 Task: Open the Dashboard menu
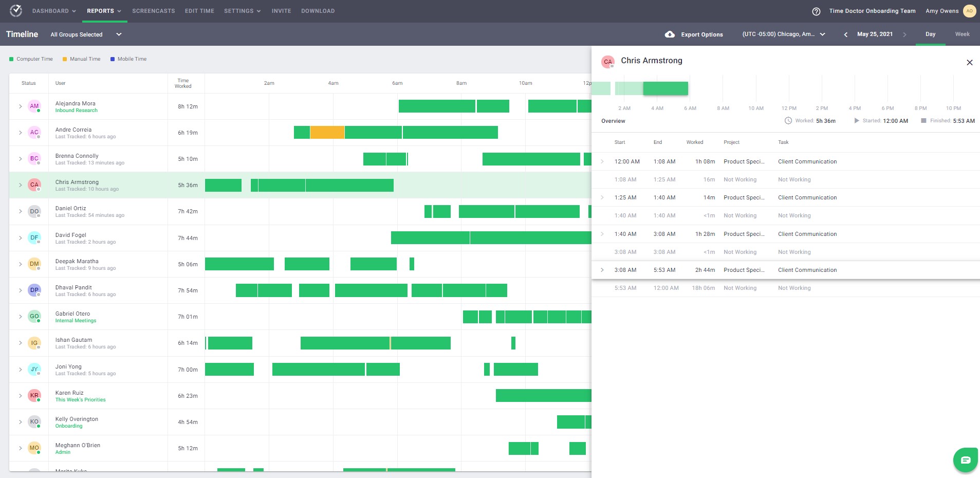point(54,11)
